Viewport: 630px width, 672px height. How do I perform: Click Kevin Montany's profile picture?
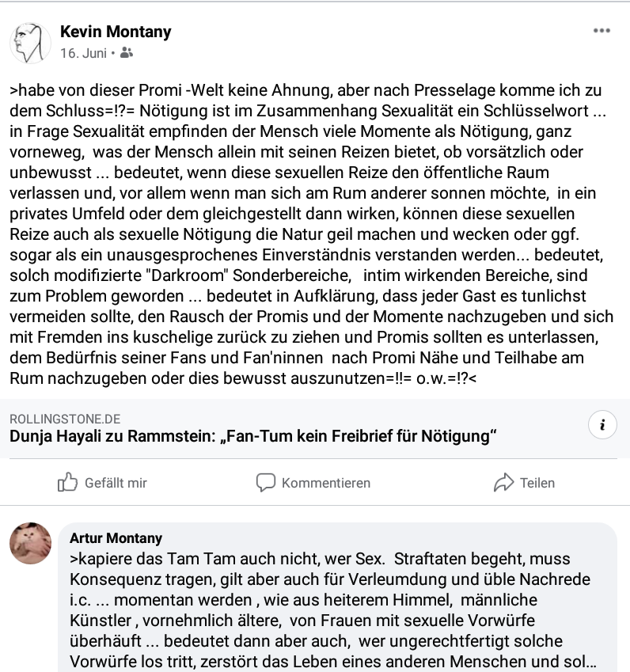pos(30,43)
